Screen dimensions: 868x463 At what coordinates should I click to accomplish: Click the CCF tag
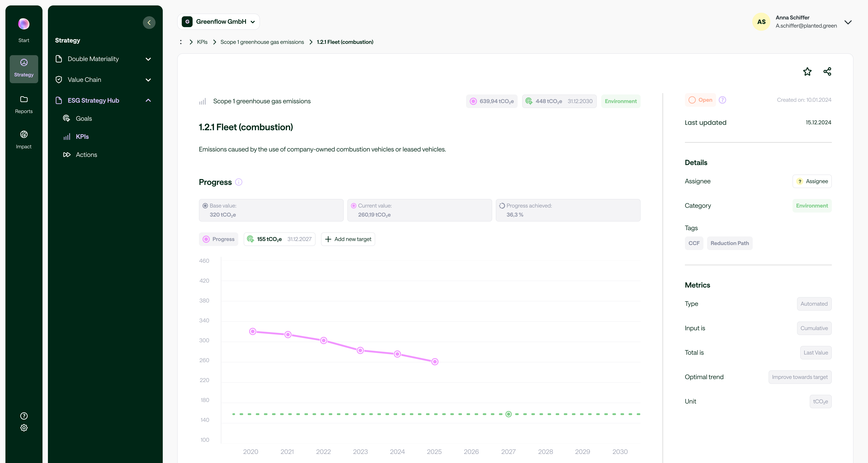tap(694, 243)
